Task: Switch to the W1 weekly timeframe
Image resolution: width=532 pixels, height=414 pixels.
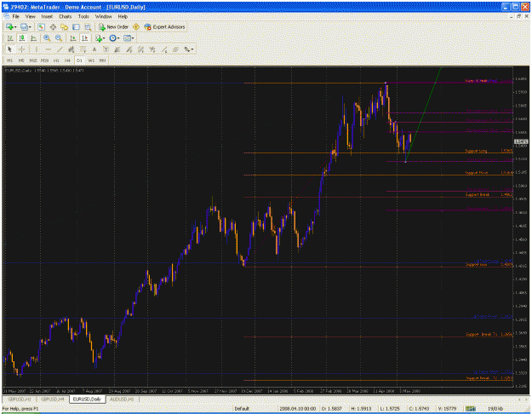Action: (x=91, y=60)
